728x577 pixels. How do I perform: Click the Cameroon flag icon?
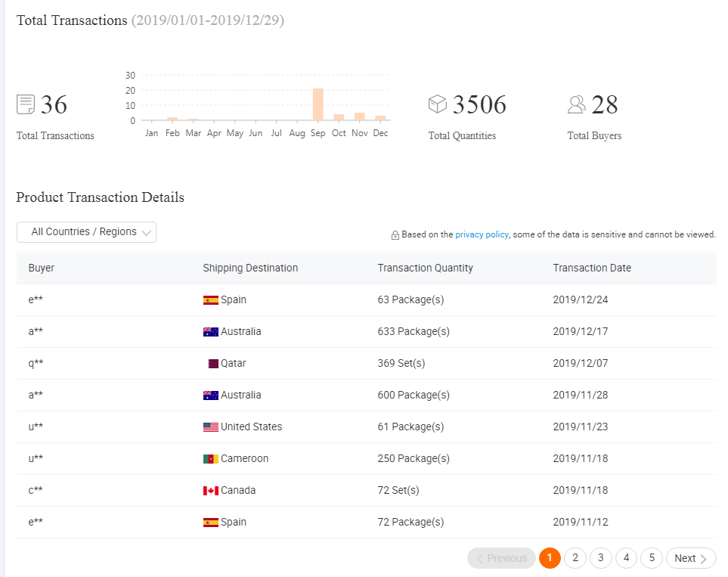[211, 459]
